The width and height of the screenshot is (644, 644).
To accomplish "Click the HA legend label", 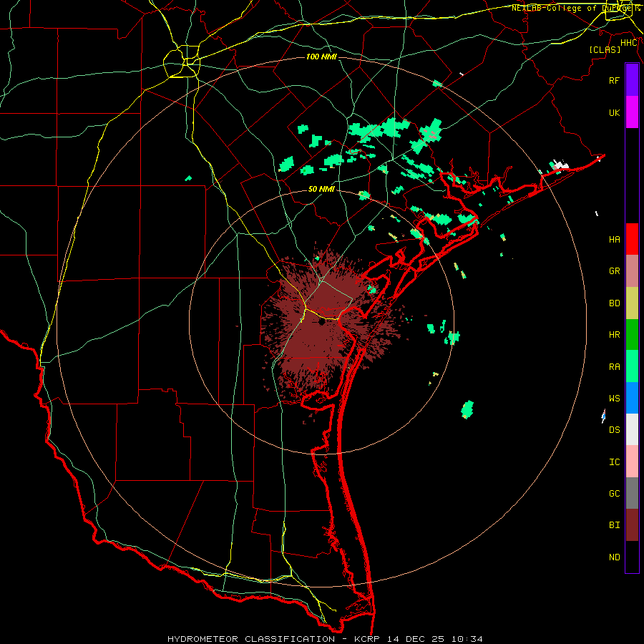I will click(614, 240).
